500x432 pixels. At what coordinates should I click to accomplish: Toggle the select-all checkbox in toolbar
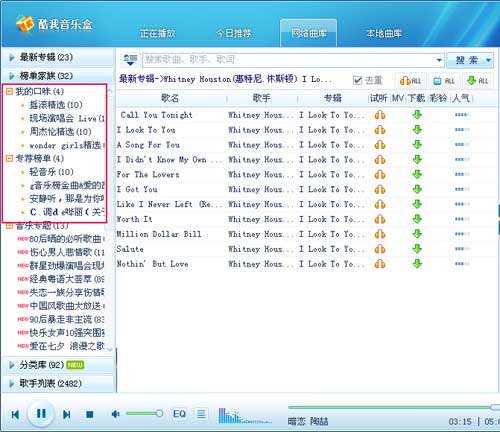(357, 80)
